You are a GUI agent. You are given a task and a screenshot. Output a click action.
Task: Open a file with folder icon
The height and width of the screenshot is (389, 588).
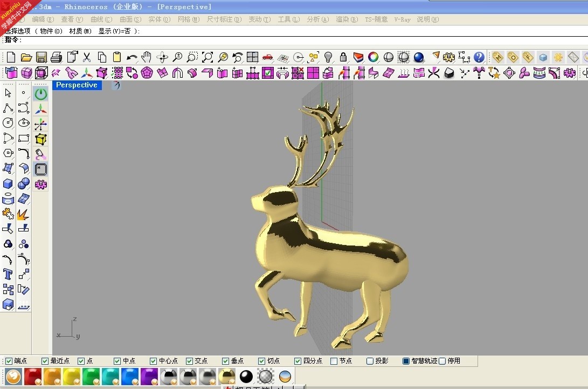tap(26, 57)
